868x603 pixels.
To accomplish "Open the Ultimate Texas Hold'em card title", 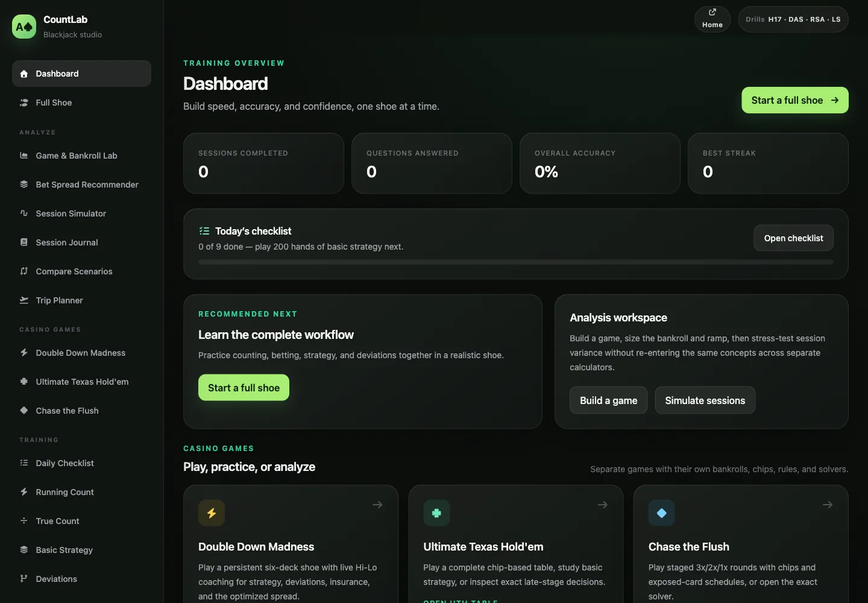I will coord(483,547).
